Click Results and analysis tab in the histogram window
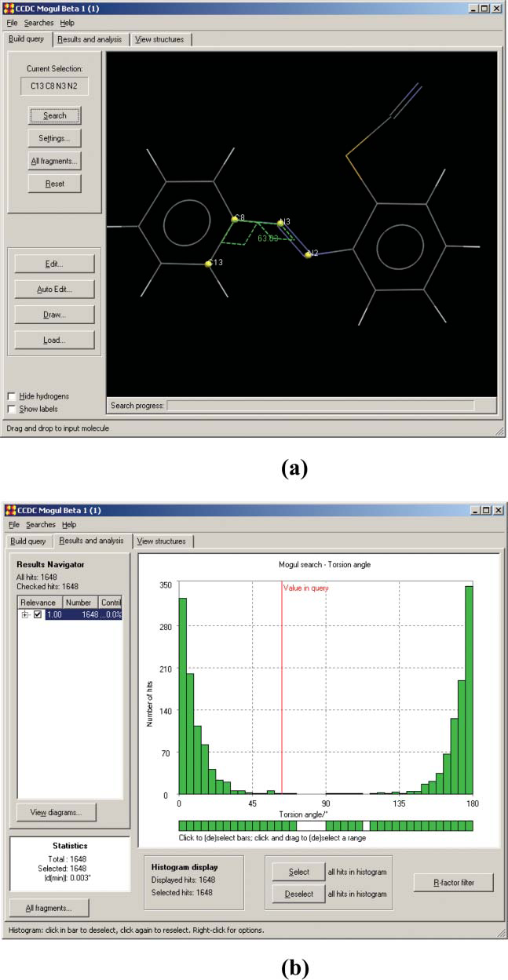Screen dimensions: 508x980 pyautogui.click(x=91, y=541)
